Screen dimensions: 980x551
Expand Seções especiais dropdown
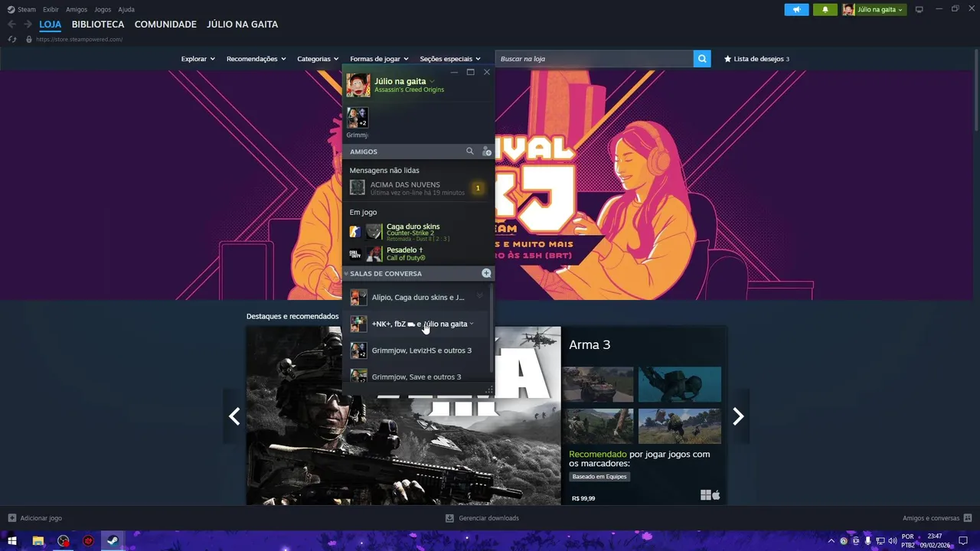point(450,59)
